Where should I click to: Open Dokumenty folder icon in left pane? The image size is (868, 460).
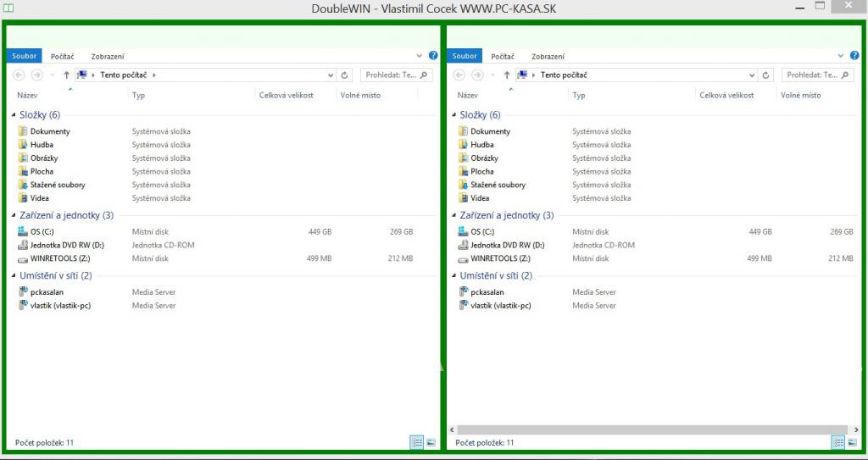tap(23, 131)
